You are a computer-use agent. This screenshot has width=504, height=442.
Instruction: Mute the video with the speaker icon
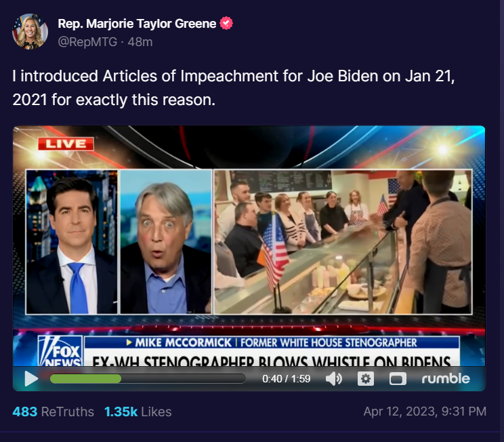pyautogui.click(x=334, y=379)
